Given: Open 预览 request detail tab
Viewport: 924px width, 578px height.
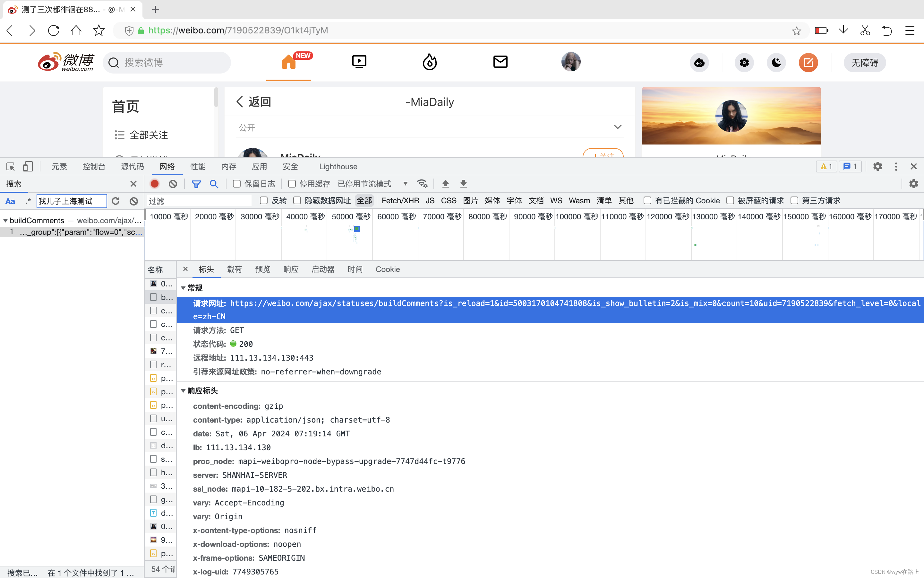Looking at the screenshot, I should coord(263,269).
